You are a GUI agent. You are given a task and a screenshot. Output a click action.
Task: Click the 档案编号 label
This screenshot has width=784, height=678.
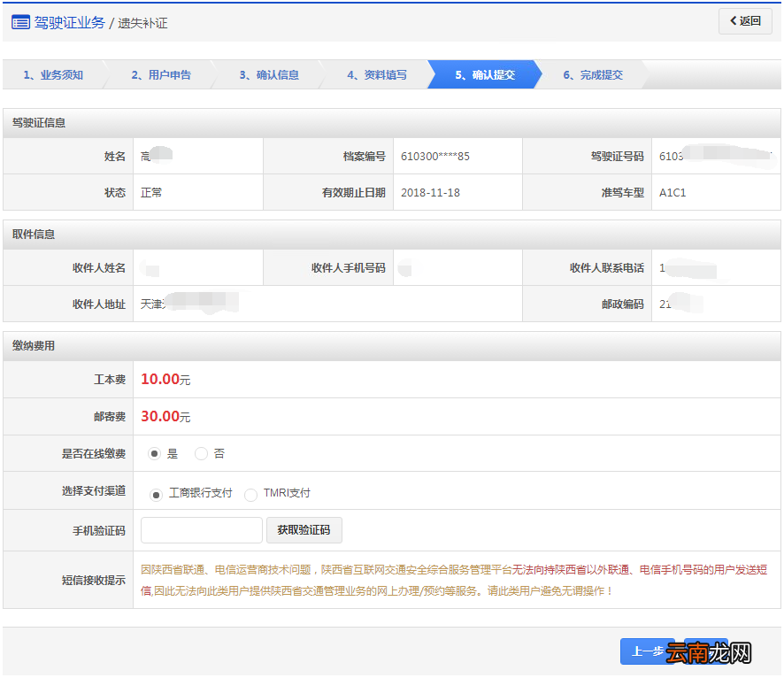click(x=364, y=157)
